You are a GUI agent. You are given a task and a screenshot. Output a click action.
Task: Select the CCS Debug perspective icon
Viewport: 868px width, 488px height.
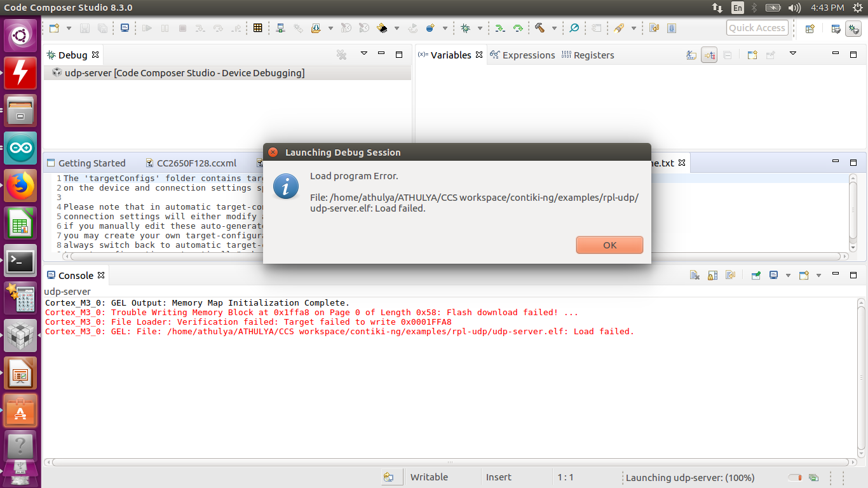(x=853, y=29)
